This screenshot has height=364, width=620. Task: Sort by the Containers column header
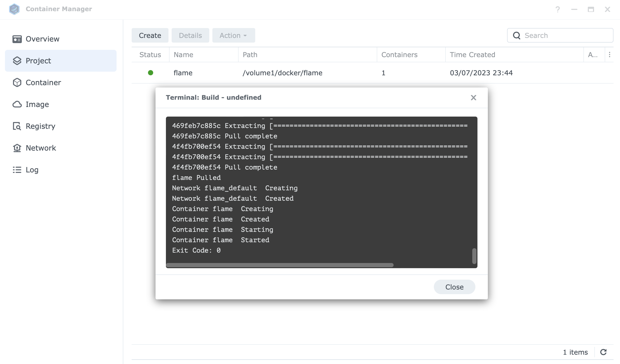[411, 55]
